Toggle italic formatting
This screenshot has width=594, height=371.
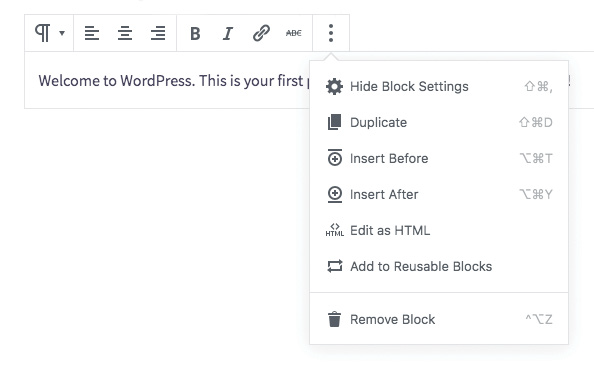point(228,33)
